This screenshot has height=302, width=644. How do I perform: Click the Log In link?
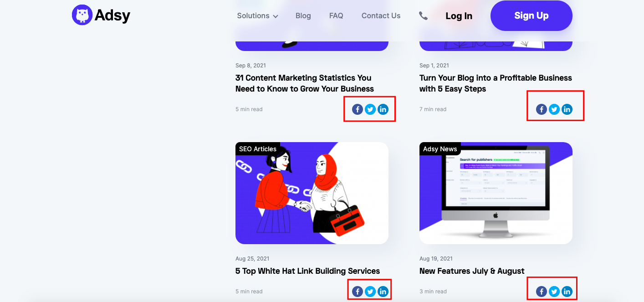click(x=459, y=16)
